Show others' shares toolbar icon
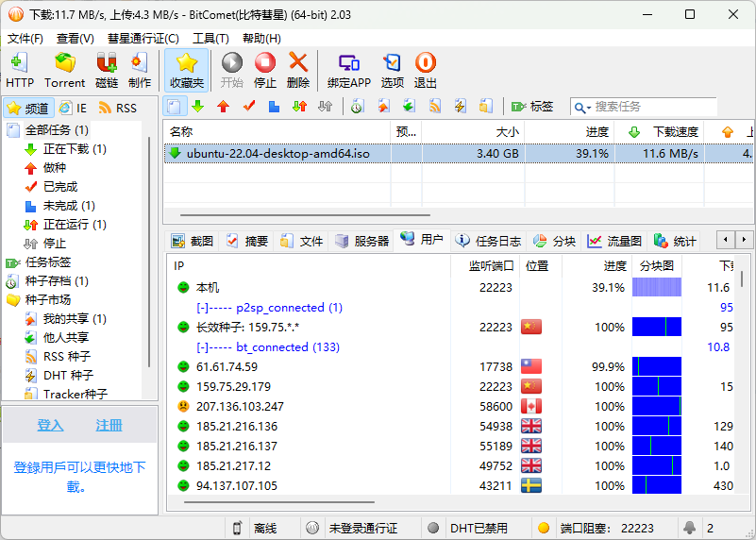 pos(410,106)
